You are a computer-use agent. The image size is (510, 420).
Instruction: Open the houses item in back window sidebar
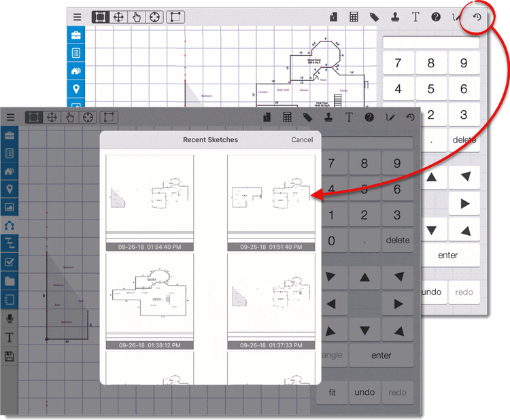pos(75,71)
